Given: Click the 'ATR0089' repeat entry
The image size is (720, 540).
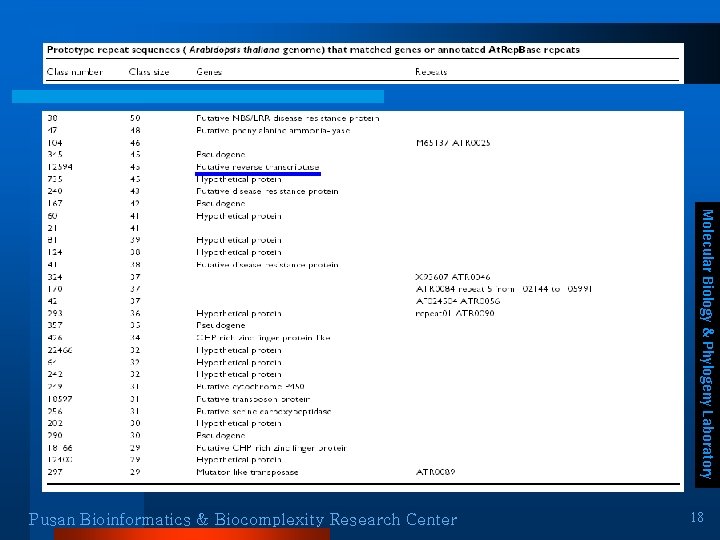Looking at the screenshot, I should pyautogui.click(x=435, y=472).
